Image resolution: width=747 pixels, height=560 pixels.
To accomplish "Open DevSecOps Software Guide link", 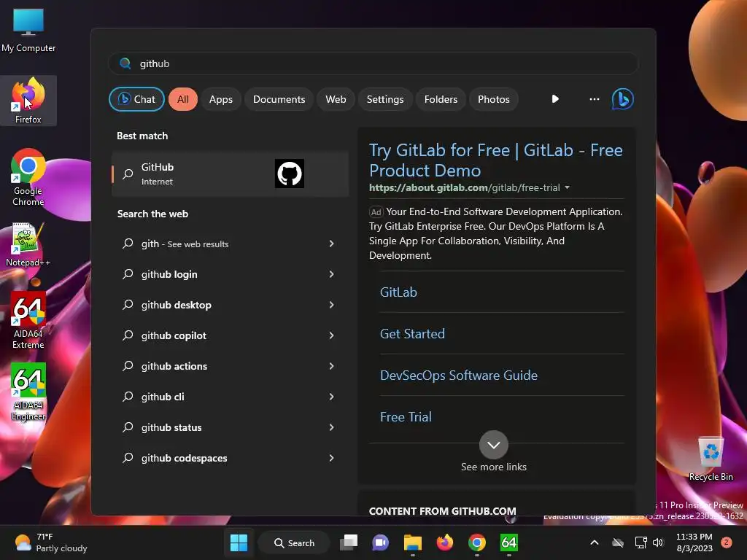I will click(x=458, y=376).
